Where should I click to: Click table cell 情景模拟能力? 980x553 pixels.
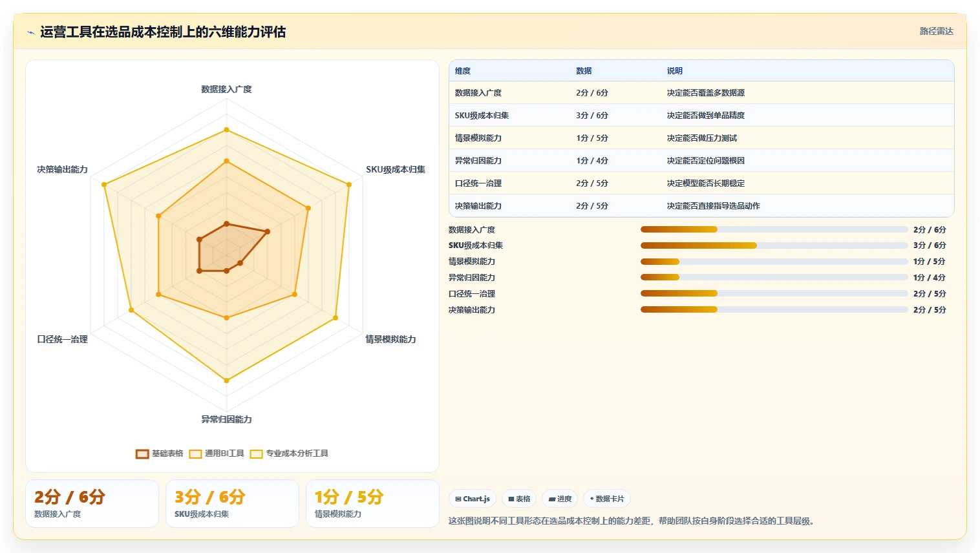coord(478,138)
